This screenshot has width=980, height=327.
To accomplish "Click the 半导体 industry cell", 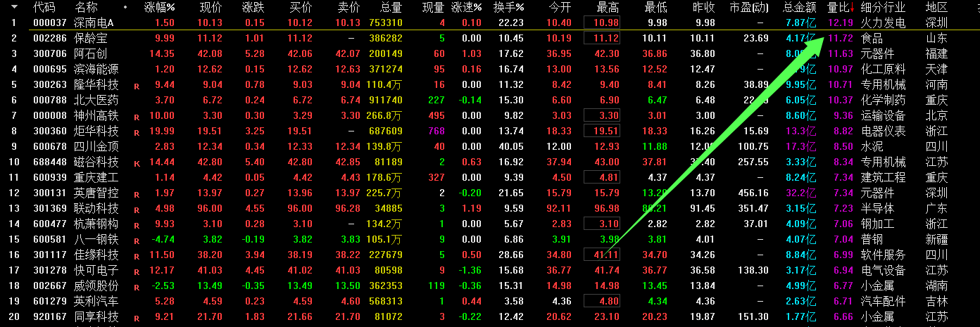I will (878, 208).
